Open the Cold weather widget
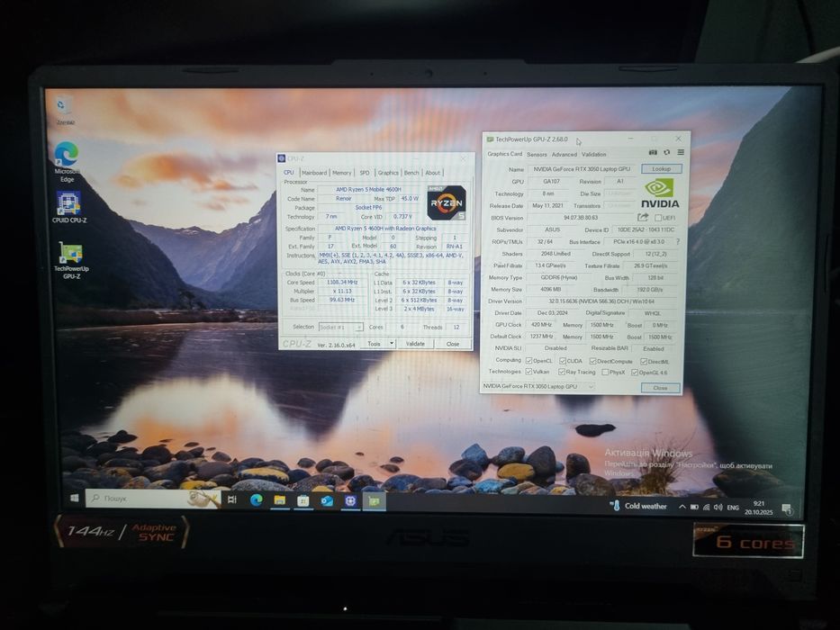Viewport: 840px width, 630px height. click(638, 506)
